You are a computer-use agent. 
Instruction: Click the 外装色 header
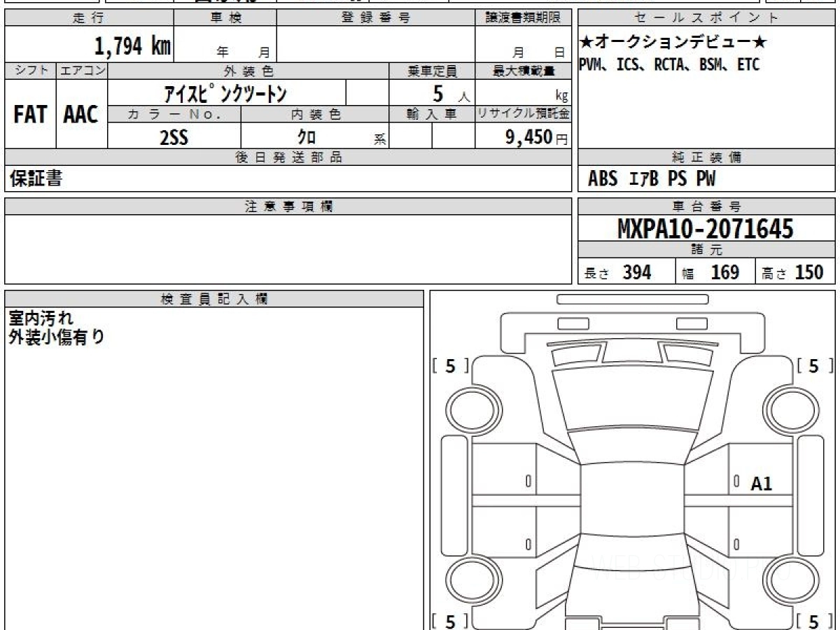248,71
